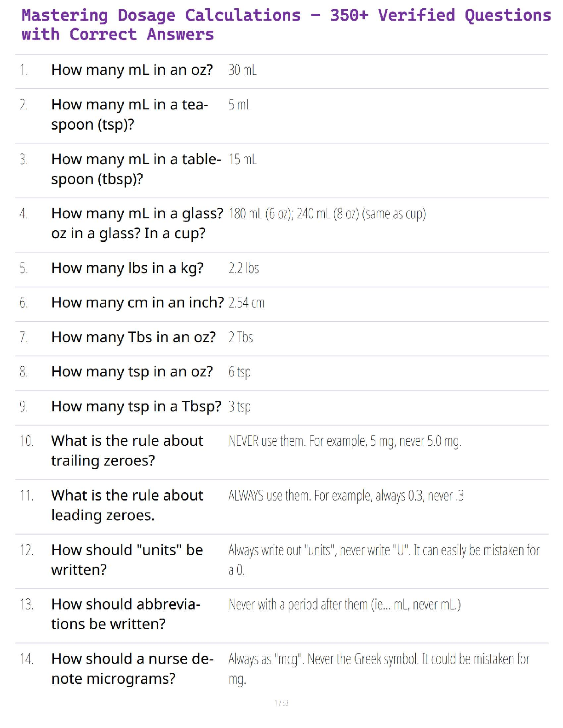Click the page number at the page bottom
The image size is (563, 728).
281,703
